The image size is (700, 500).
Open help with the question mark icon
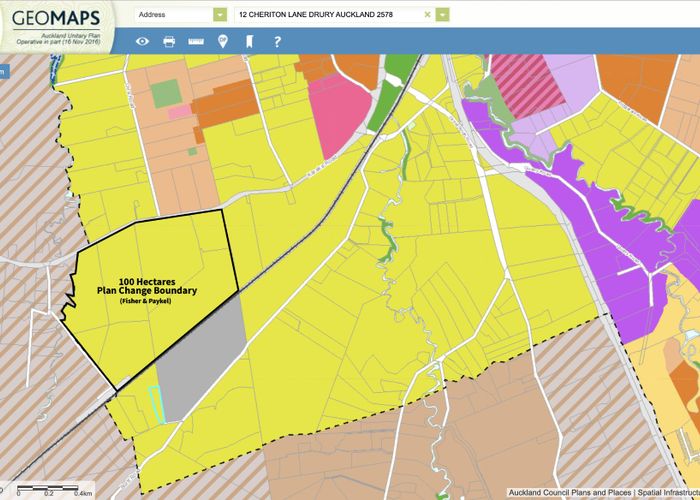(x=277, y=41)
